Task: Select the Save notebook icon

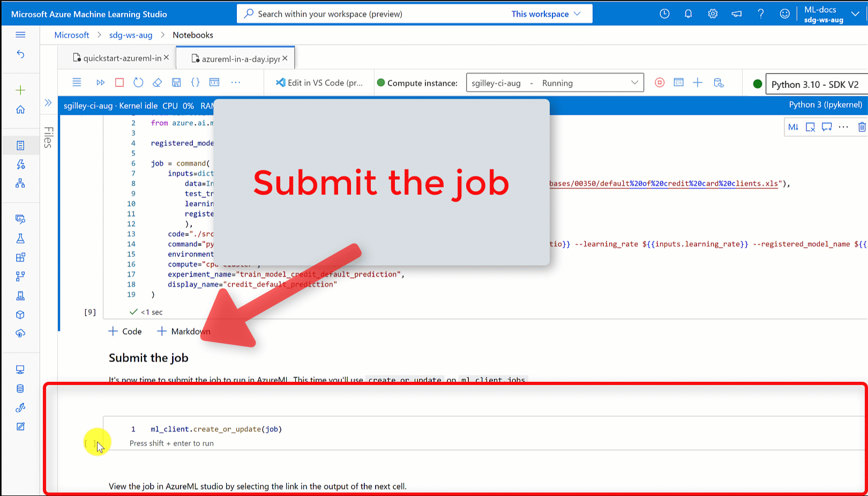Action: [x=176, y=82]
